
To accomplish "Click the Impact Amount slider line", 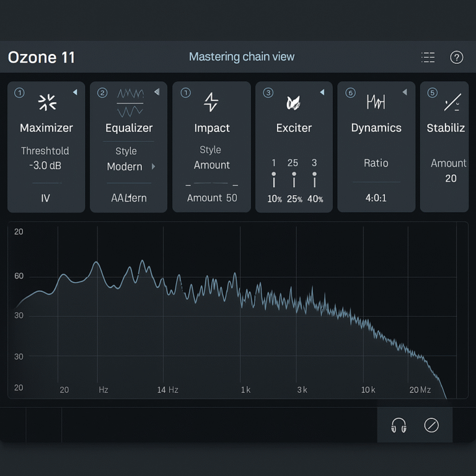I will point(211,183).
